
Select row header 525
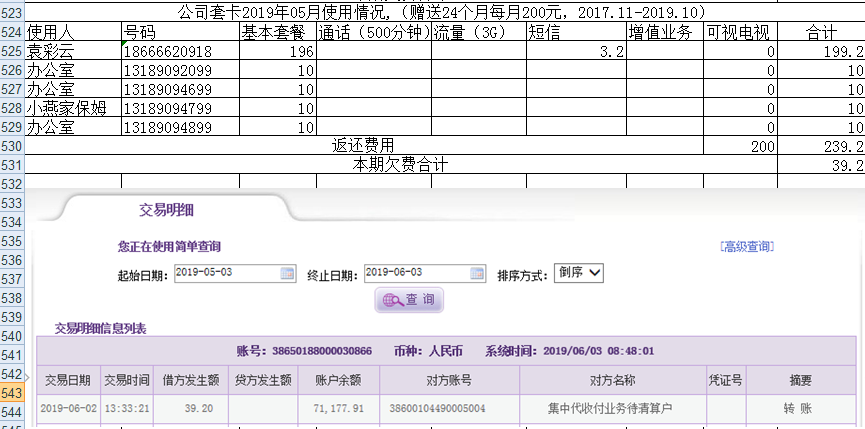click(12, 50)
